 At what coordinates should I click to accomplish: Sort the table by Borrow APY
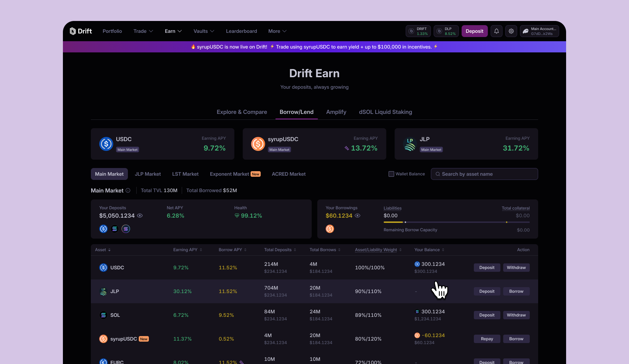tap(233, 250)
